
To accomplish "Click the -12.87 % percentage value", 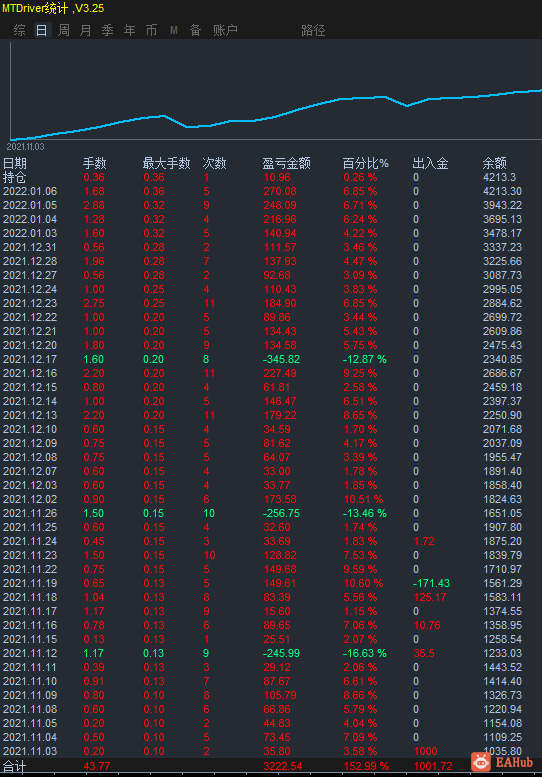I will [x=365, y=359].
